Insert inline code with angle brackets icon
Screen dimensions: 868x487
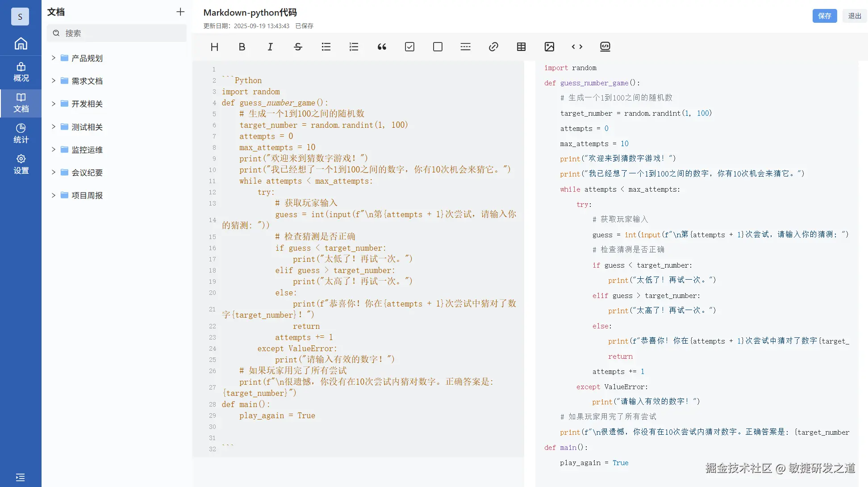click(x=577, y=47)
